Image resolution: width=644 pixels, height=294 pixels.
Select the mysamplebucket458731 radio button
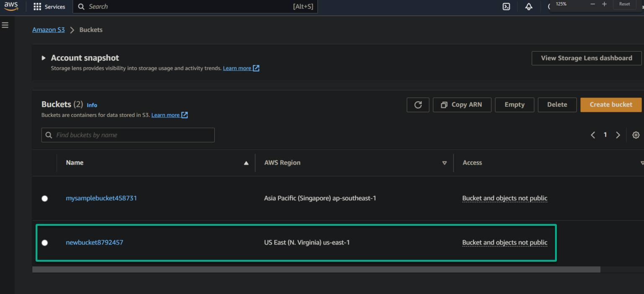(x=45, y=199)
